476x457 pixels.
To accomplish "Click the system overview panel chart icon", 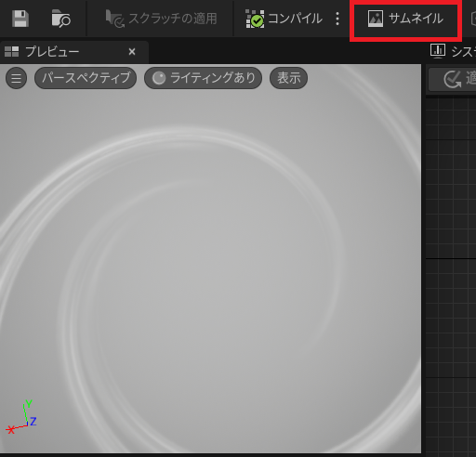I will pos(438,51).
